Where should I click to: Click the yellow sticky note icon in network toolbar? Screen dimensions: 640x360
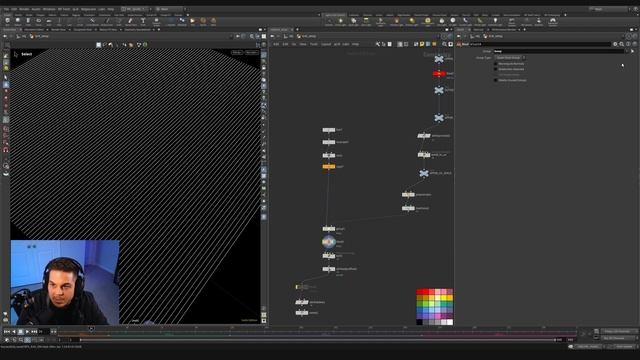[422, 44]
